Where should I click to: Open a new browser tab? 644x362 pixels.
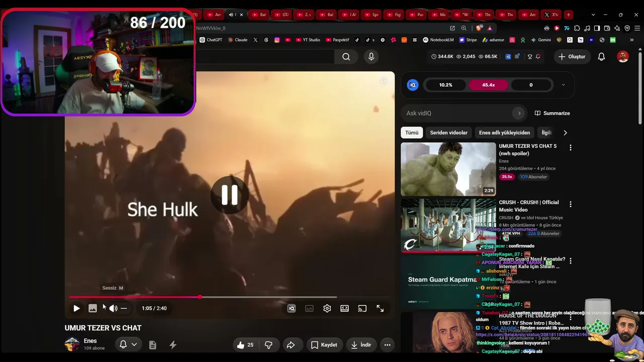tap(568, 15)
